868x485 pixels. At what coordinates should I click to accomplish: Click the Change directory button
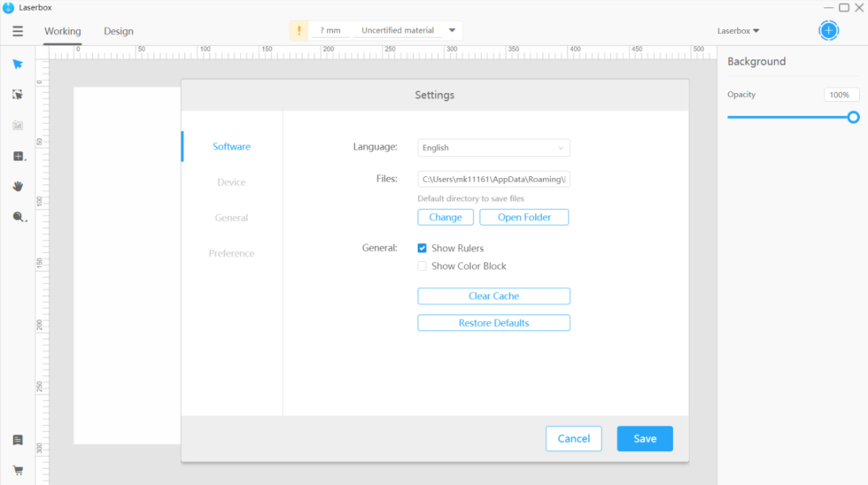[x=445, y=218]
